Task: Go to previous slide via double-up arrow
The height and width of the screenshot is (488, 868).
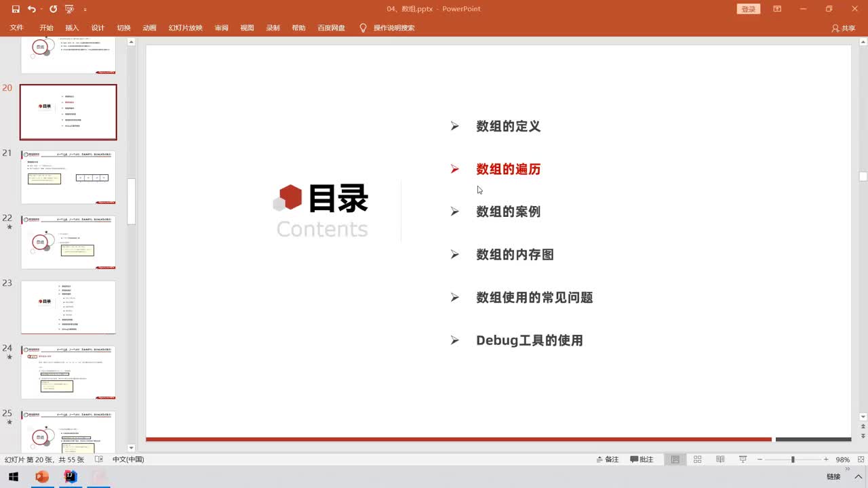Action: [863, 426]
